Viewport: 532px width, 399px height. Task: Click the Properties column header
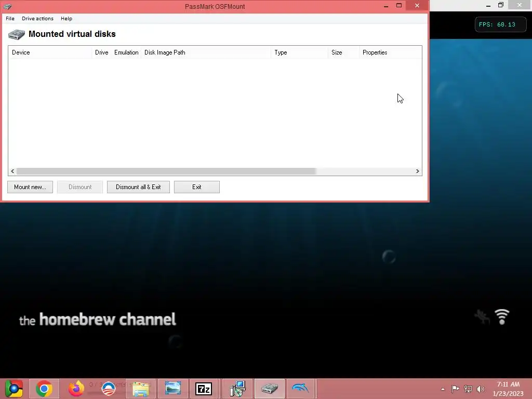[391, 52]
